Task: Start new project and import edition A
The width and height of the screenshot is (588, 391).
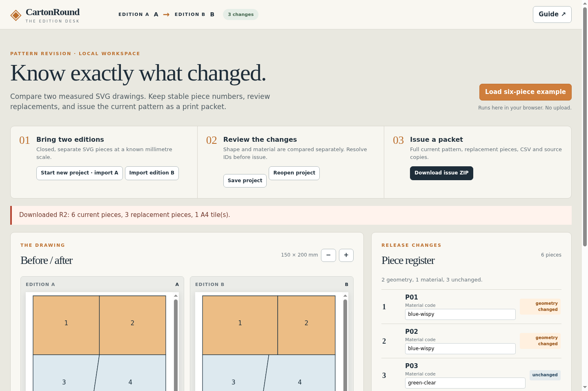Action: click(79, 173)
